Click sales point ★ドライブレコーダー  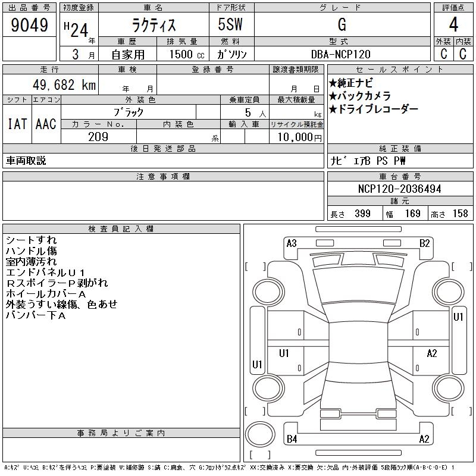tap(374, 109)
